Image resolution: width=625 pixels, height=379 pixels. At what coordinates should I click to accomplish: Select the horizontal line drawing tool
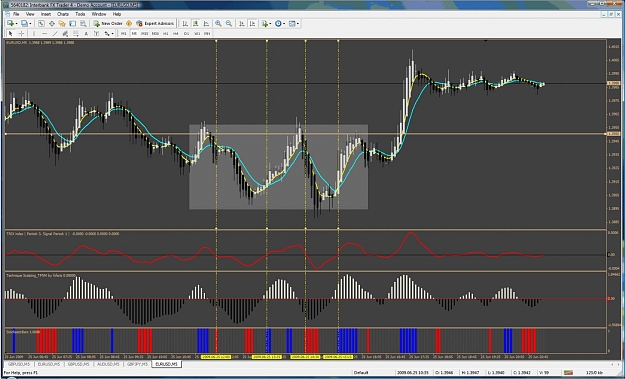[45, 34]
